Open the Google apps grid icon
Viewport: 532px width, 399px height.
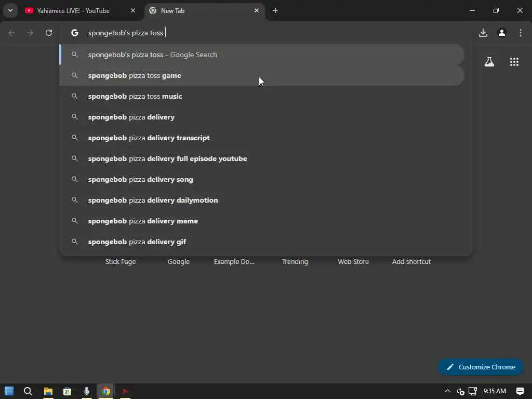[514, 62]
